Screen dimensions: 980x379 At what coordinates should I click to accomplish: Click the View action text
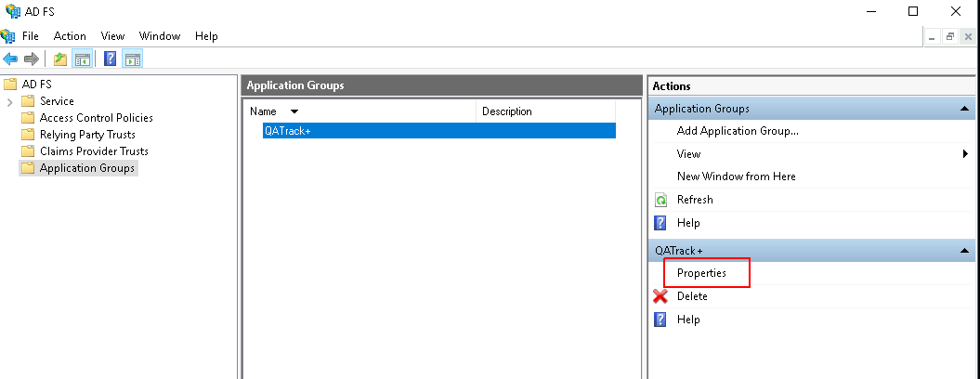pos(688,154)
